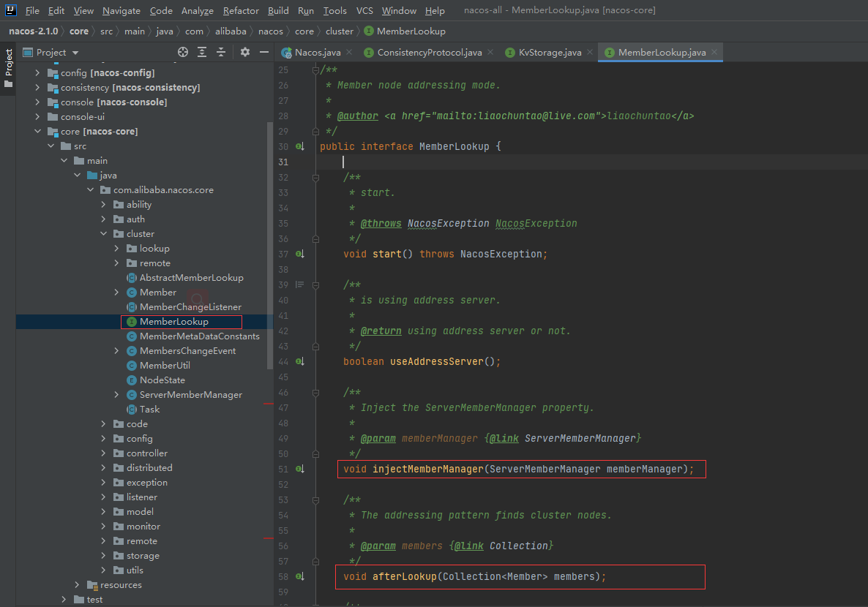Fold the Javadoc block at line 39
This screenshot has height=607, width=868.
[315, 285]
